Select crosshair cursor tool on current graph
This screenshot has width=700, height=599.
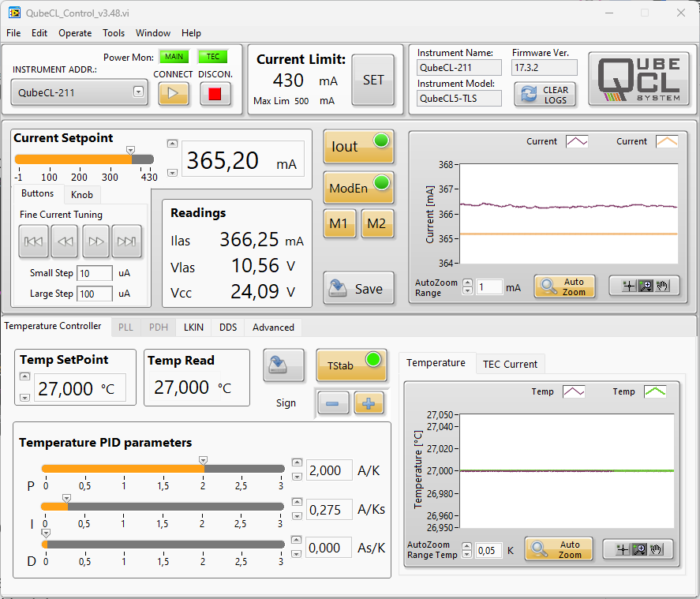(x=629, y=286)
